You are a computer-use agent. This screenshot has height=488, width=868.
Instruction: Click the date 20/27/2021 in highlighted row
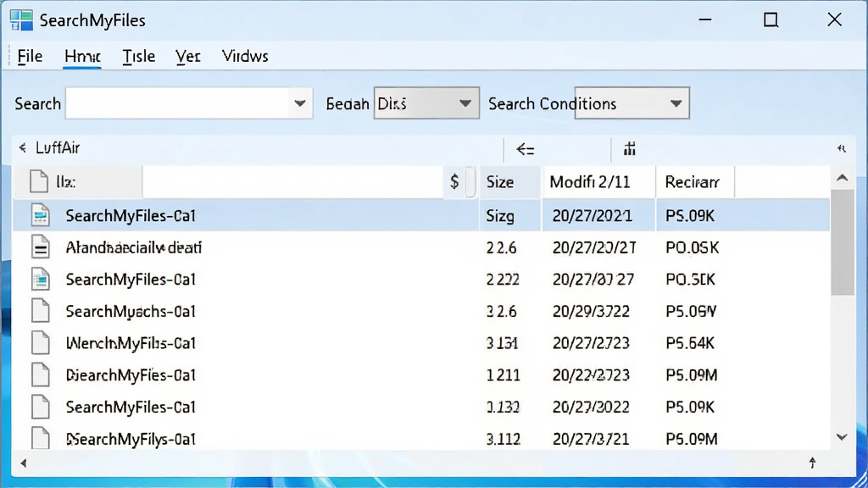point(592,216)
